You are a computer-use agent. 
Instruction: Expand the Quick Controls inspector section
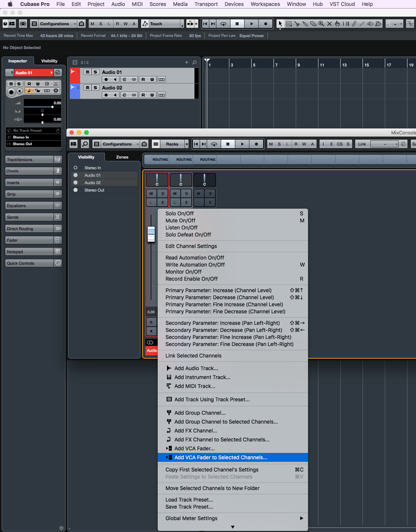click(33, 263)
